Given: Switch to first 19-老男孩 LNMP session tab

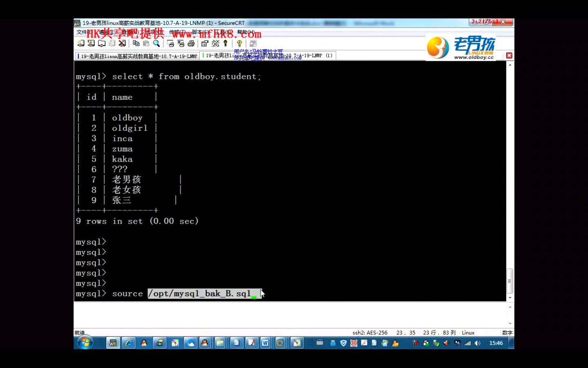Looking at the screenshot, I should [x=137, y=56].
